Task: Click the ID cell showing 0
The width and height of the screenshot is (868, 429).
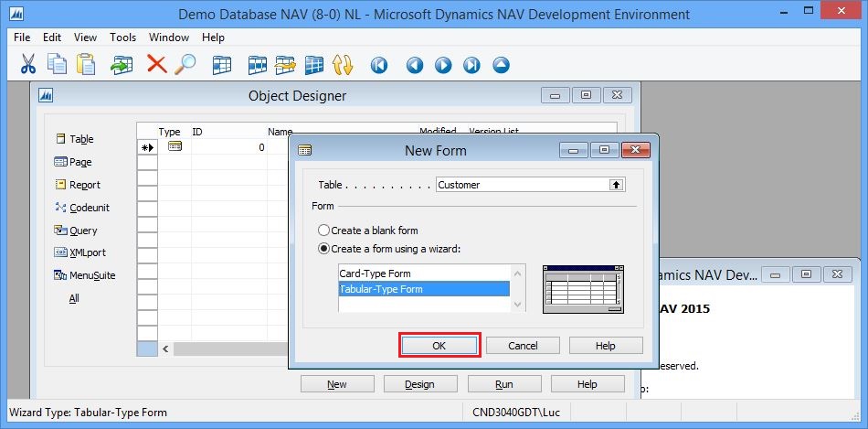Action: point(229,147)
